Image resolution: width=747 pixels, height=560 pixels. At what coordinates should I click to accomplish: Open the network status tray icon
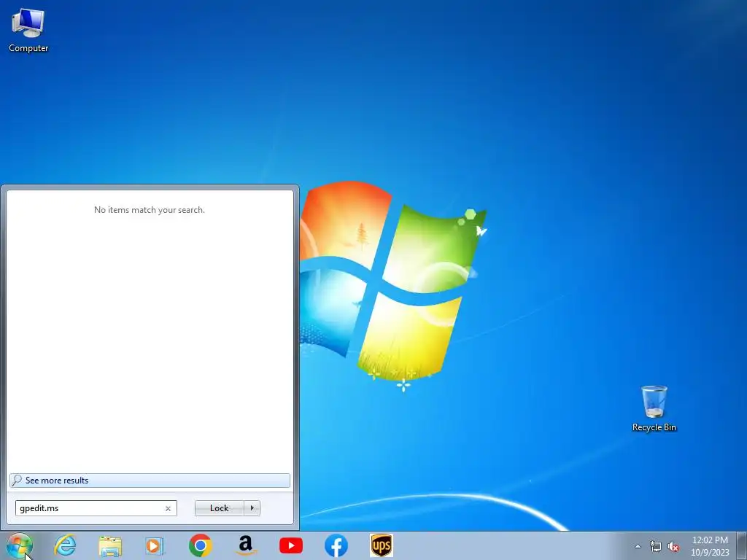coord(656,546)
